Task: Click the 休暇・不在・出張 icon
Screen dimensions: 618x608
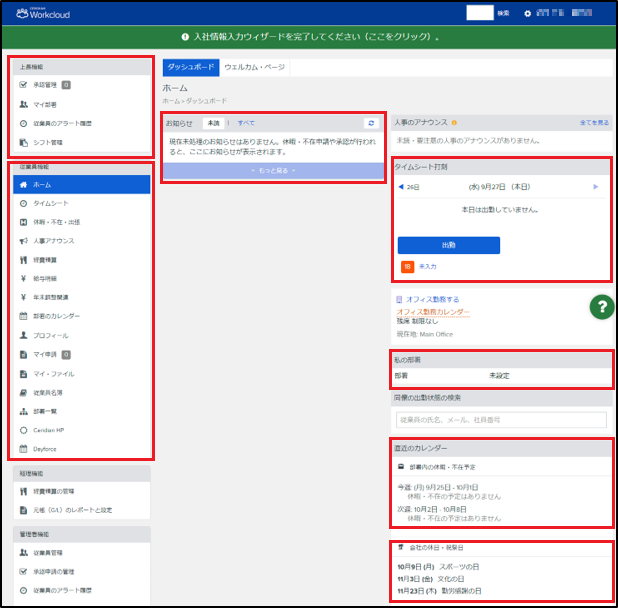Action: point(23,222)
